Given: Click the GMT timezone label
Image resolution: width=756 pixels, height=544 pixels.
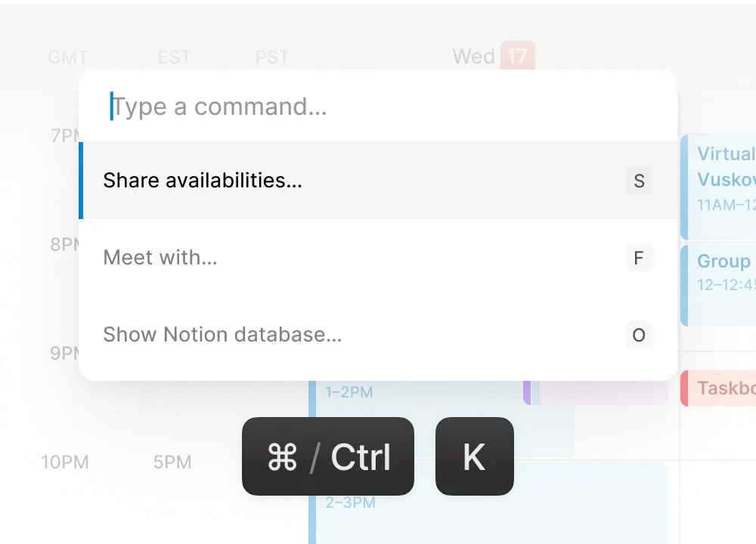Looking at the screenshot, I should pyautogui.click(x=68, y=57).
